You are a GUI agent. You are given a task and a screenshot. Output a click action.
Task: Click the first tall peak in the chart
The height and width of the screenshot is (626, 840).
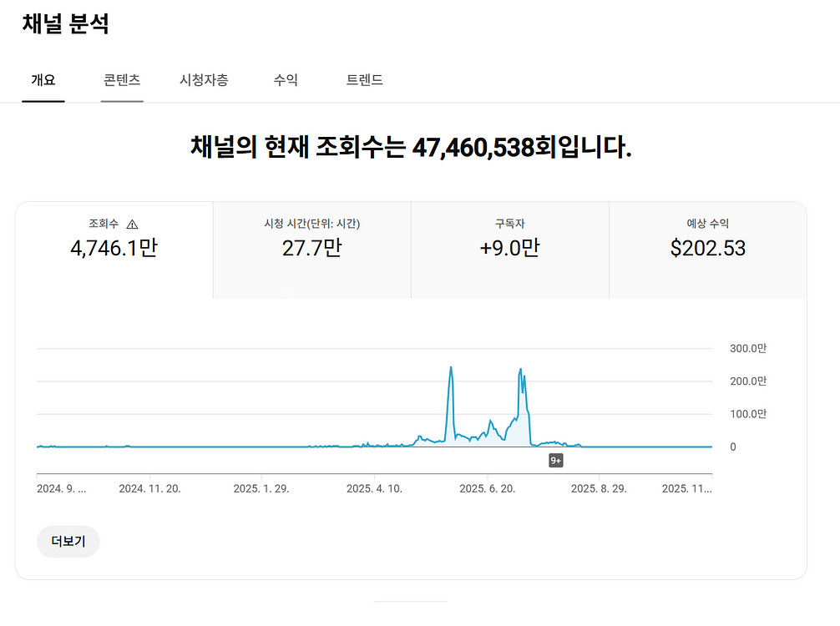(x=451, y=368)
